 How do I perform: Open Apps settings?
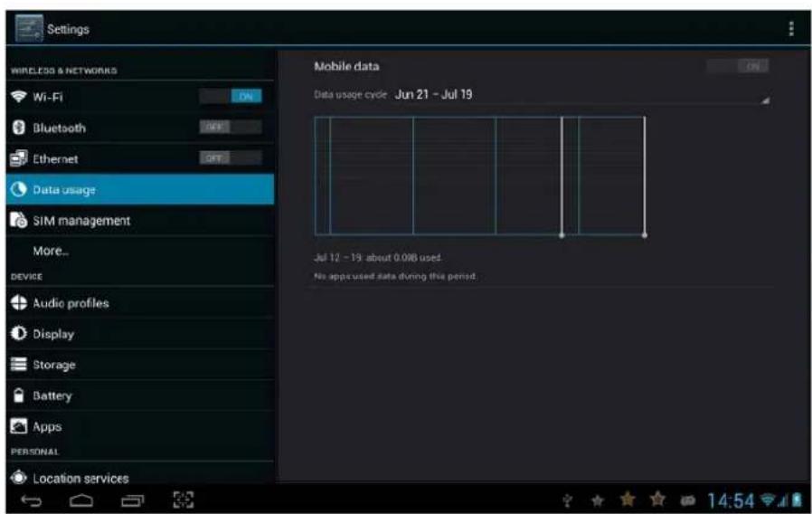point(140,426)
